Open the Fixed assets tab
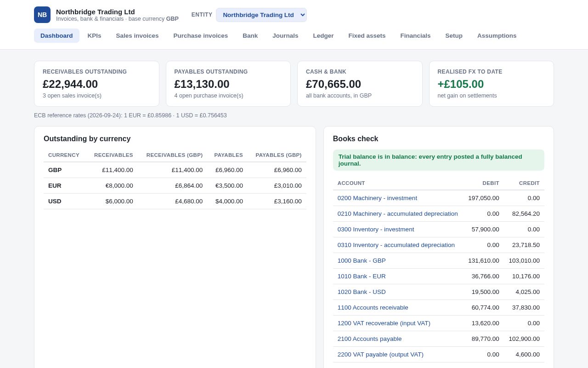 [x=367, y=36]
